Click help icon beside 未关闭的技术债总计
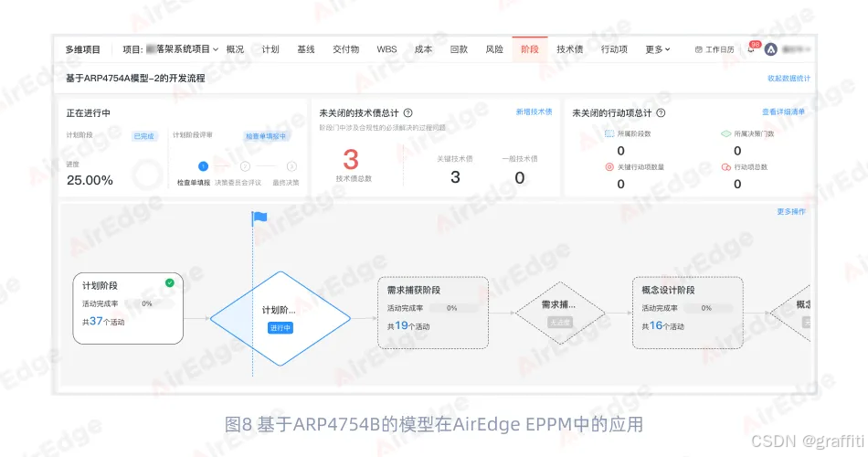 pos(408,113)
